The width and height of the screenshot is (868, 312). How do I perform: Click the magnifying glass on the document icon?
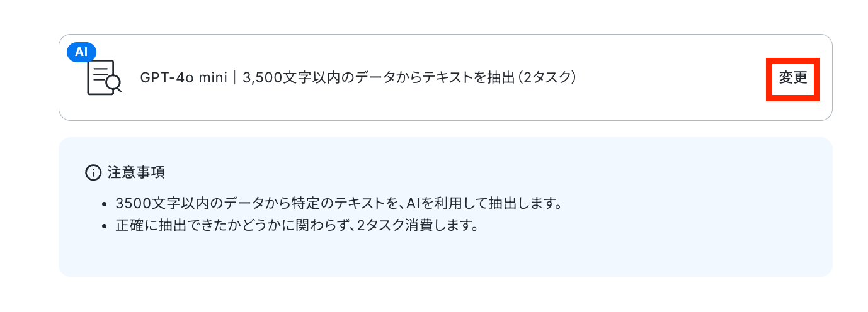point(114,84)
